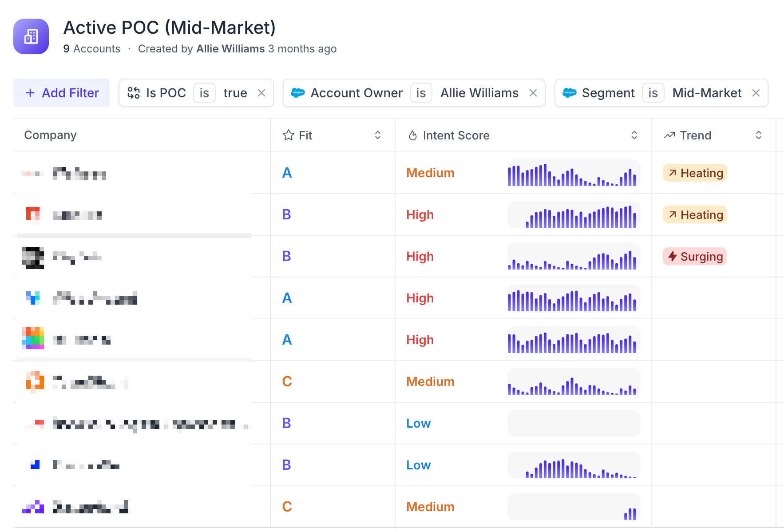Sort the table by Fit column

[x=378, y=135]
